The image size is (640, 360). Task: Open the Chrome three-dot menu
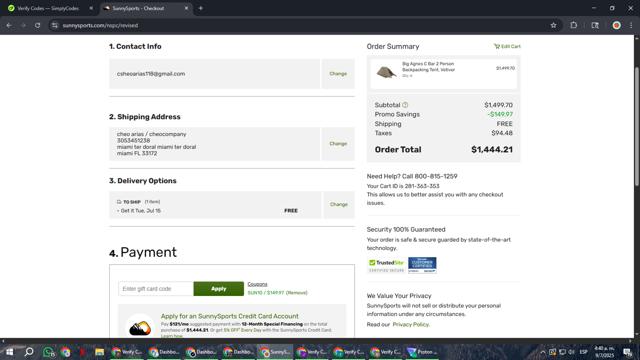tap(631, 25)
